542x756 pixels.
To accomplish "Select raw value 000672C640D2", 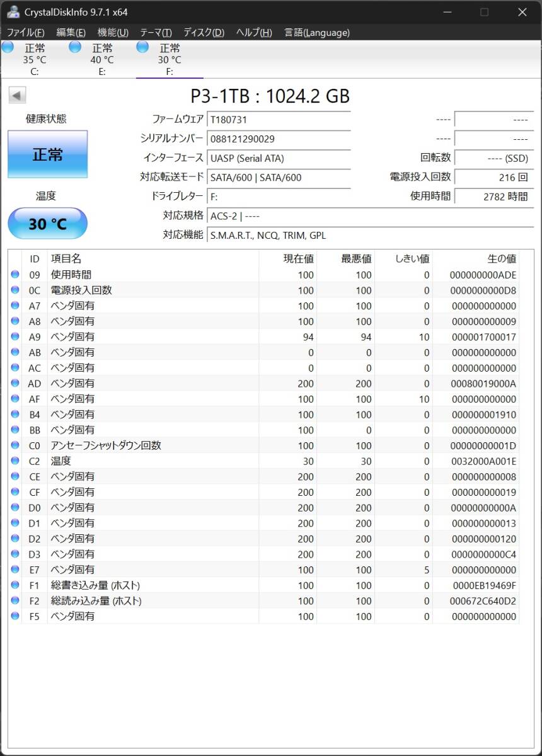I will pos(483,601).
